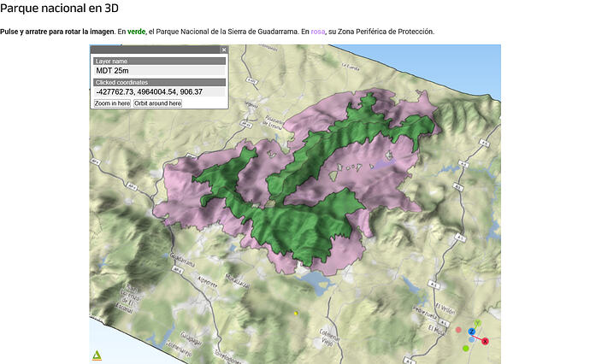Click the green 'verde' word in the description
Image resolution: width=590 pixels, height=364 pixels.
[x=136, y=32]
